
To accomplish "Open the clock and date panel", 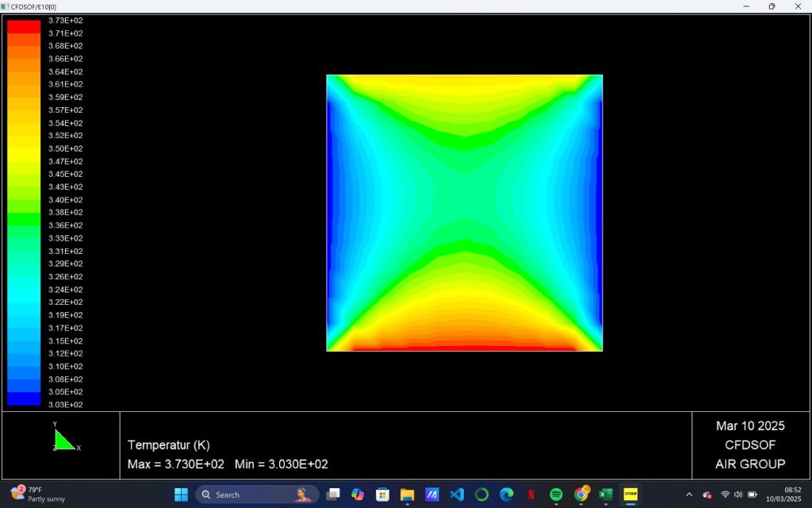I will pyautogui.click(x=783, y=495).
